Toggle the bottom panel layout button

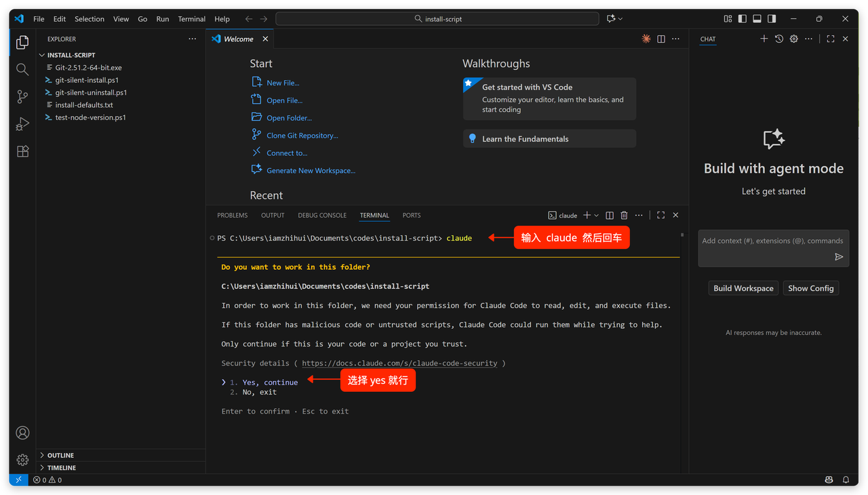pyautogui.click(x=757, y=19)
